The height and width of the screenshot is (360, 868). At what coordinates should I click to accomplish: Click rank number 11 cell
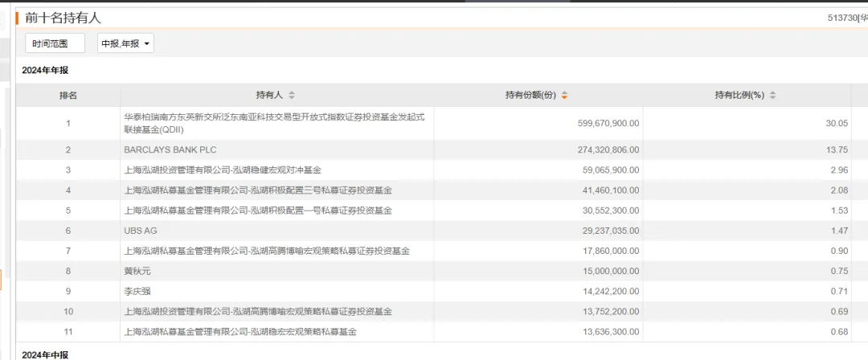click(68, 332)
